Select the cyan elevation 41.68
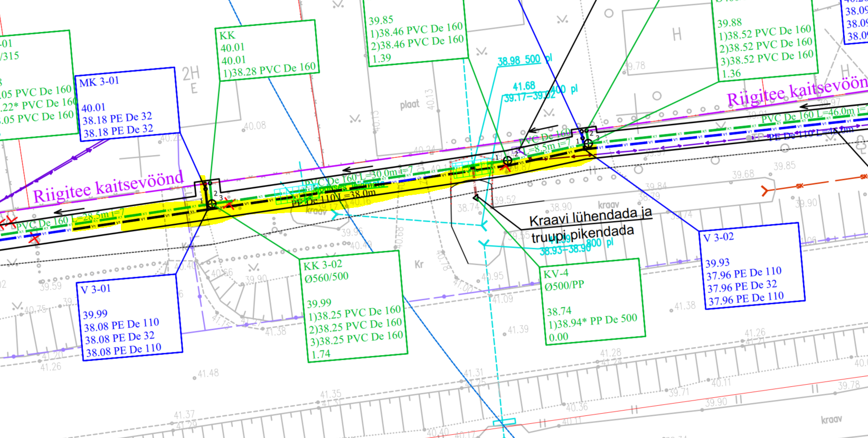868x438 pixels. (524, 86)
